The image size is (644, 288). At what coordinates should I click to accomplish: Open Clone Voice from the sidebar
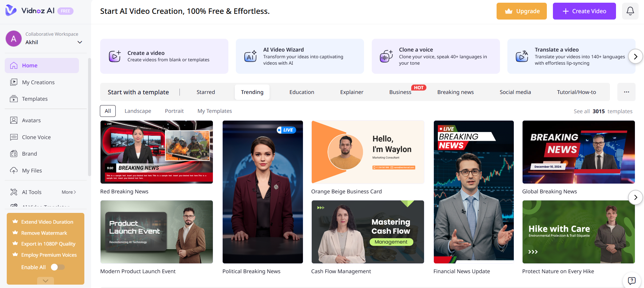36,137
